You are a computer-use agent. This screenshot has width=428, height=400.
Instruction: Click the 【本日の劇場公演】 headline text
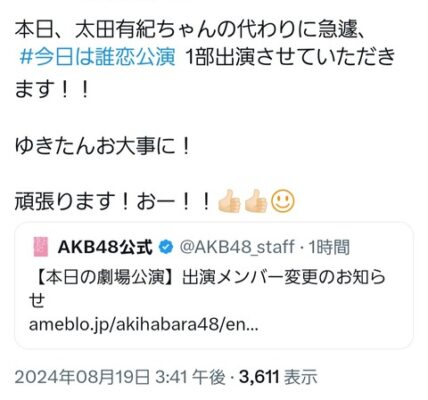[x=105, y=277]
